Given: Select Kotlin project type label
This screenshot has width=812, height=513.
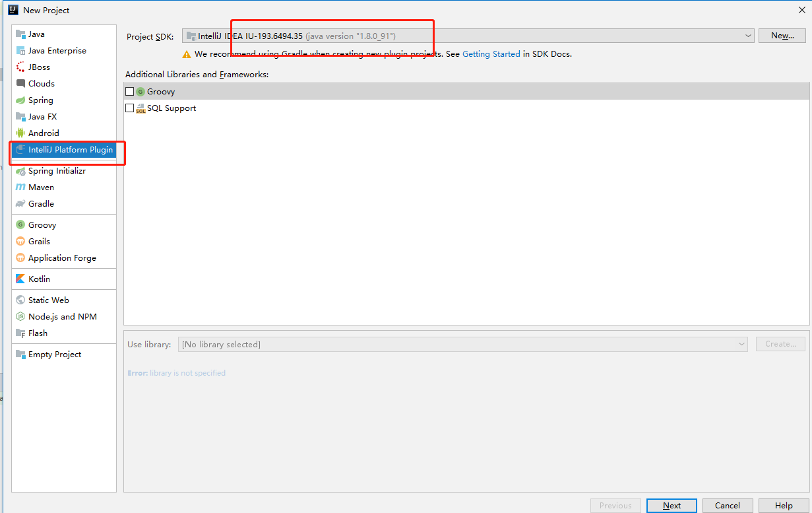Looking at the screenshot, I should point(39,279).
